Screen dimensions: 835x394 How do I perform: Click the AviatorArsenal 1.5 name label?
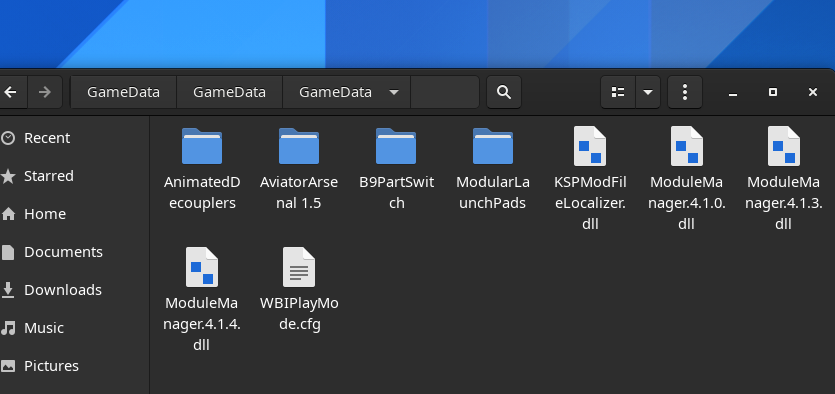click(299, 193)
